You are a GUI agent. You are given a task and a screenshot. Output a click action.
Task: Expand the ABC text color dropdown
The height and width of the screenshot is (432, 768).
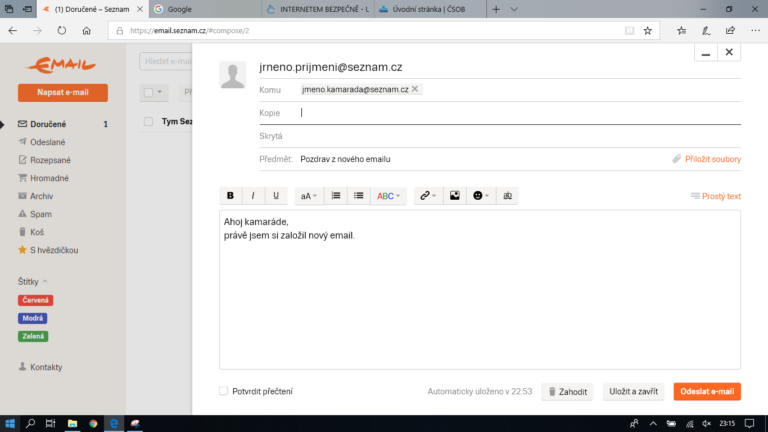[x=388, y=196]
